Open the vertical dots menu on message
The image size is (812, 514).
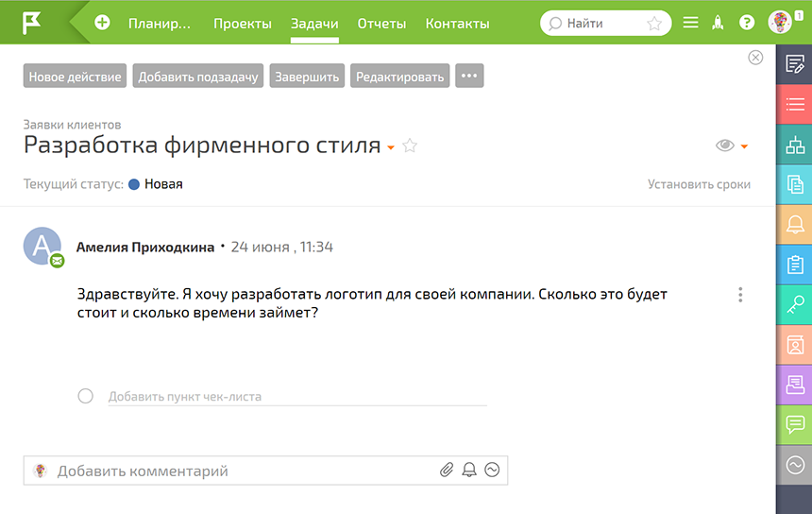[x=740, y=295]
